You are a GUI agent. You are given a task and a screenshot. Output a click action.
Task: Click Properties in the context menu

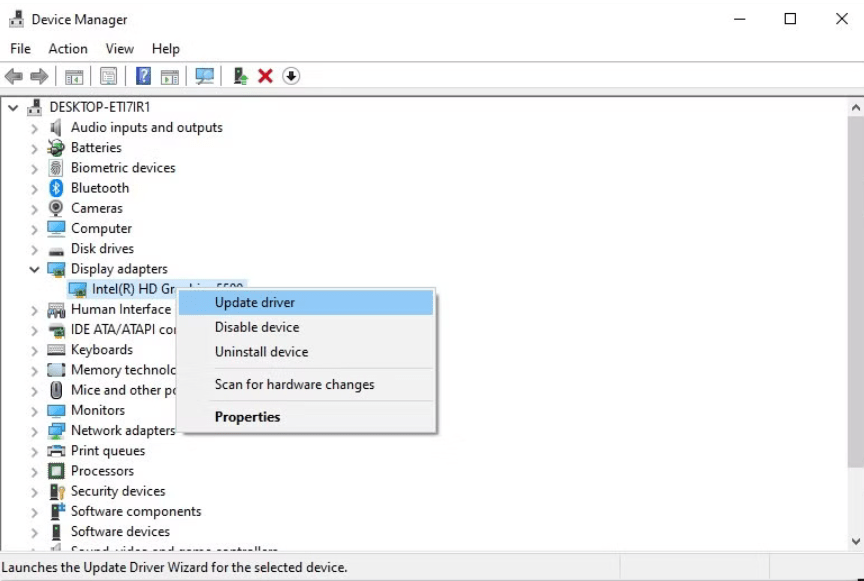[x=247, y=417]
